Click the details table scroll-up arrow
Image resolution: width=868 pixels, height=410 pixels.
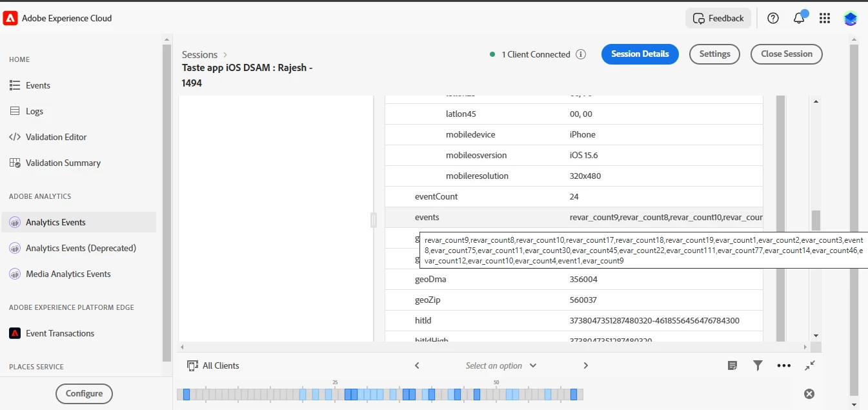click(816, 101)
